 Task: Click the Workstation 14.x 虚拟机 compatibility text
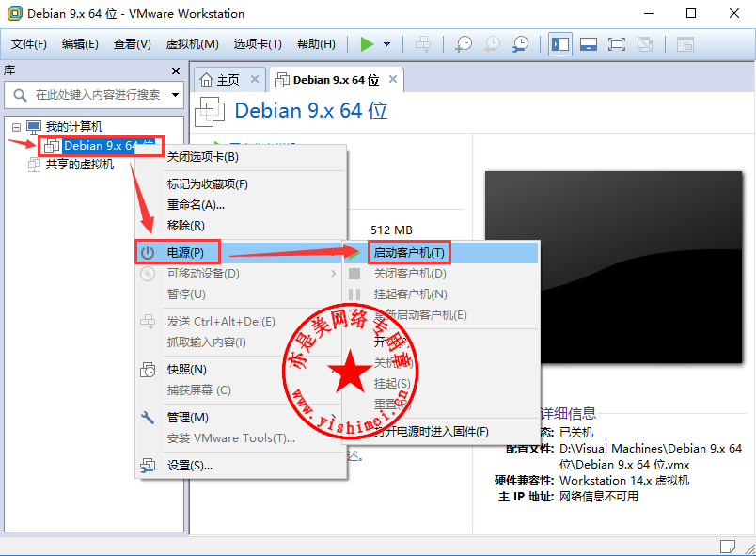pos(624,481)
